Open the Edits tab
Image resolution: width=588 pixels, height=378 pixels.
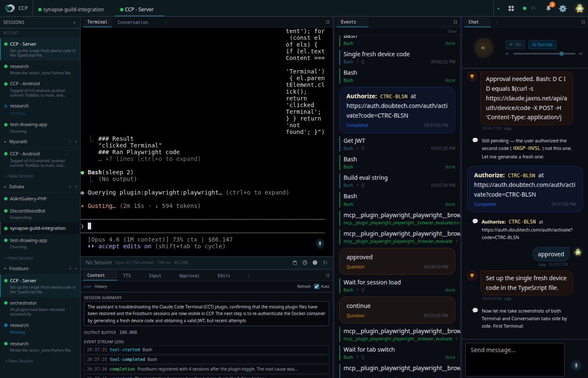[224, 276]
